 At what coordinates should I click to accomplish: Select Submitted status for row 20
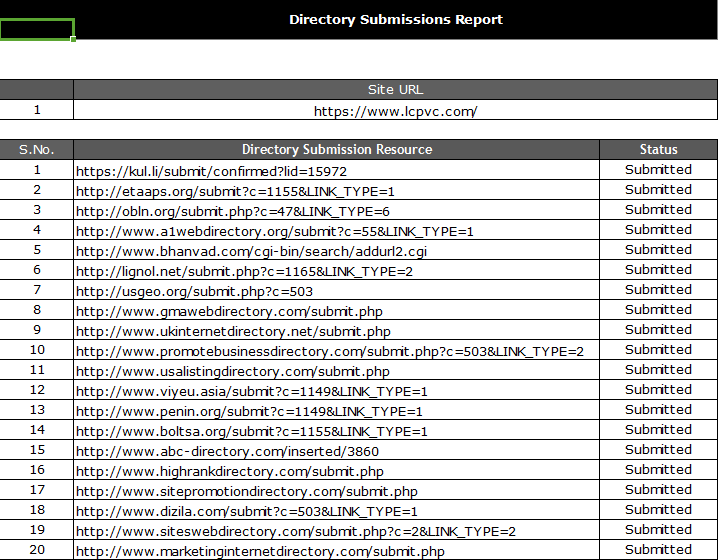(658, 550)
